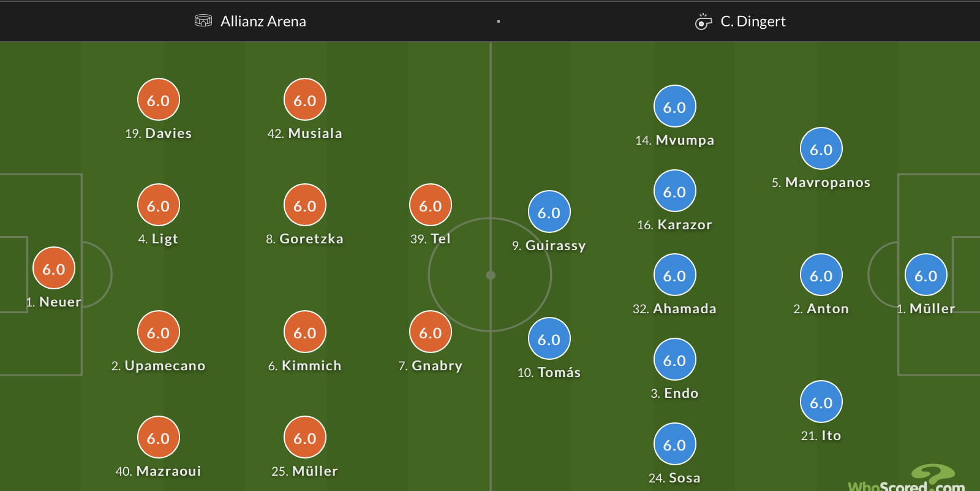Click Mazraoui's orange rating circle
The height and width of the screenshot is (491, 980).
click(158, 438)
